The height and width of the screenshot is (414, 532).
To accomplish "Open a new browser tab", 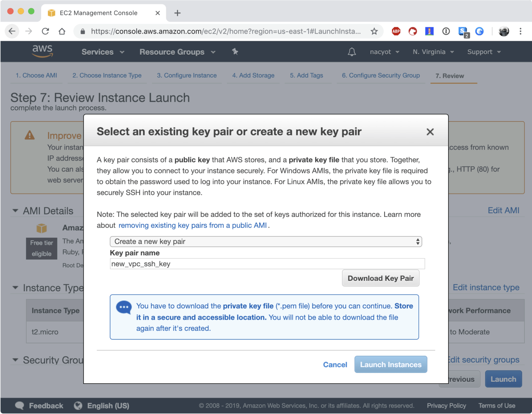I will [177, 13].
